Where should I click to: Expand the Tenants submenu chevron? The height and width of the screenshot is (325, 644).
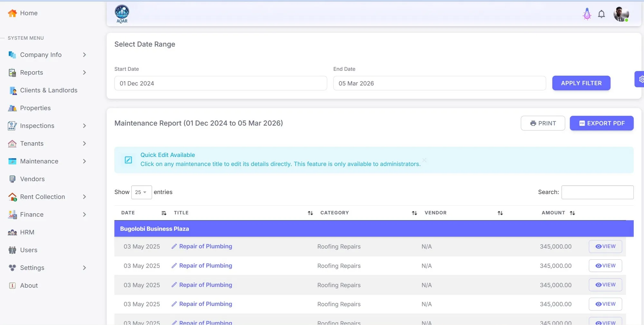click(x=84, y=144)
